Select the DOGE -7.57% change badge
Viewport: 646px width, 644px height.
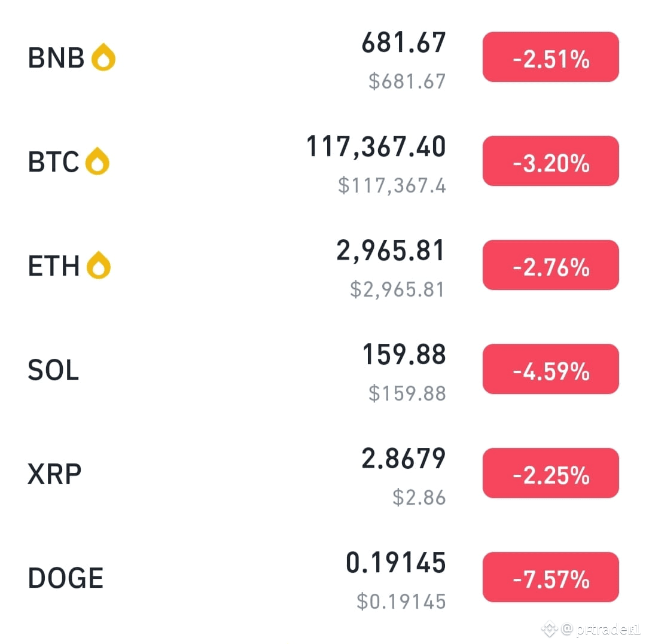550,577
